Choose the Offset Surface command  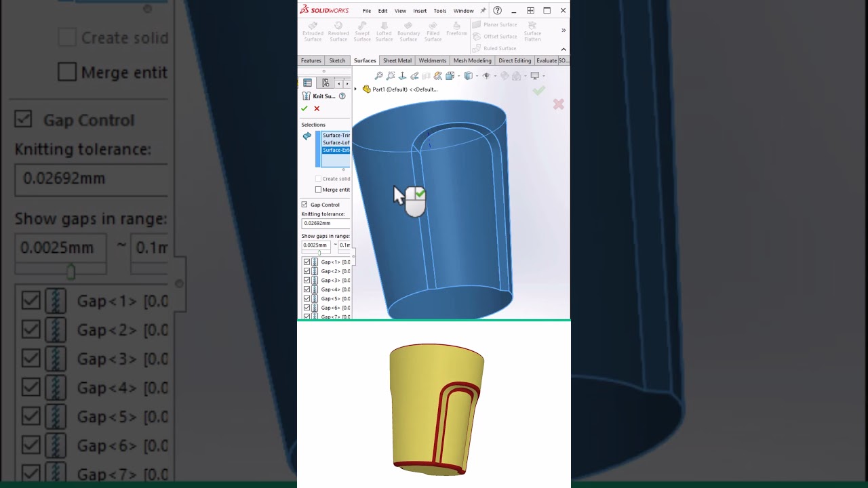[495, 37]
